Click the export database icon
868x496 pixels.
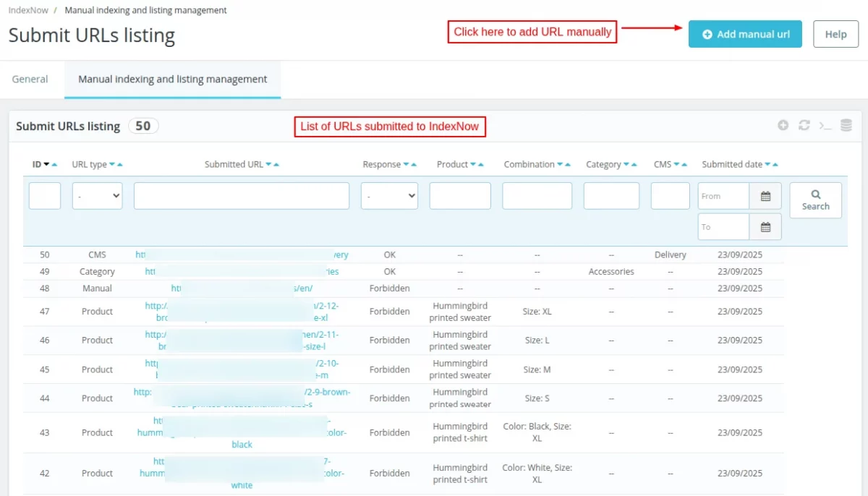(846, 125)
